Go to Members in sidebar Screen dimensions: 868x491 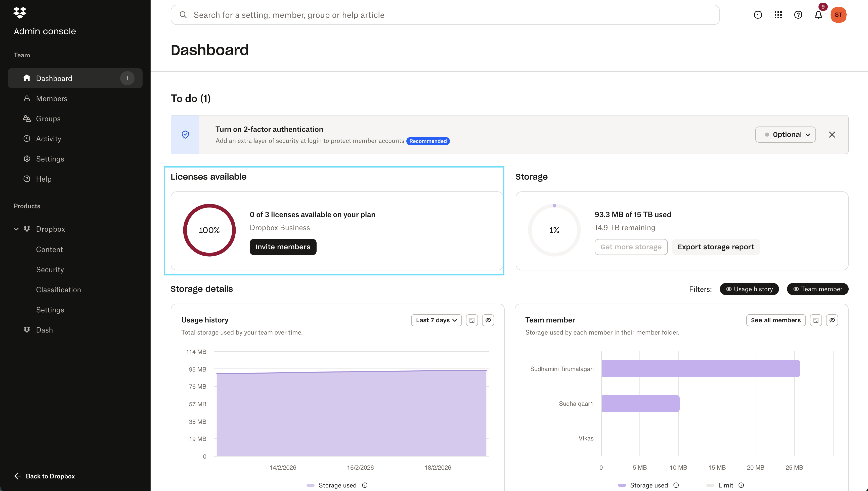(52, 98)
